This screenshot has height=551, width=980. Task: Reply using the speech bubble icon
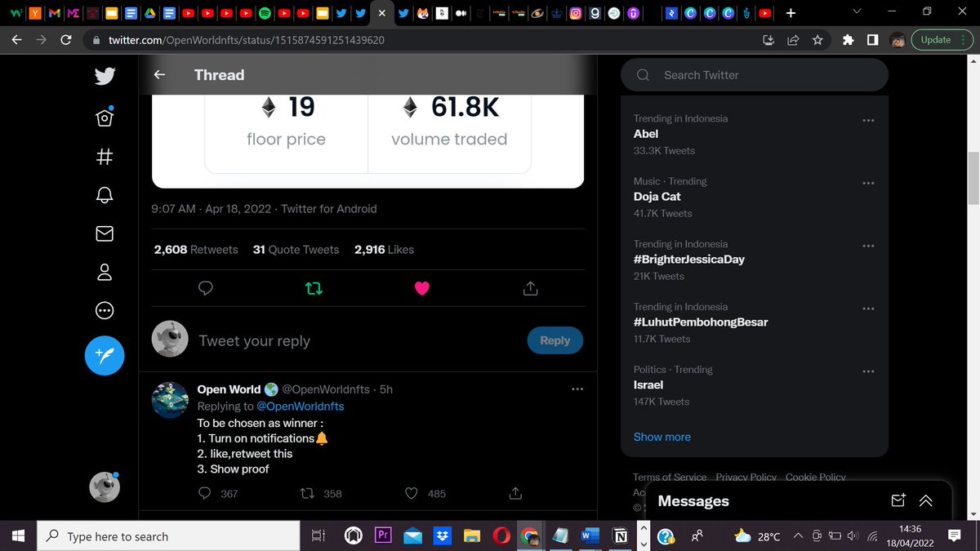tap(205, 288)
